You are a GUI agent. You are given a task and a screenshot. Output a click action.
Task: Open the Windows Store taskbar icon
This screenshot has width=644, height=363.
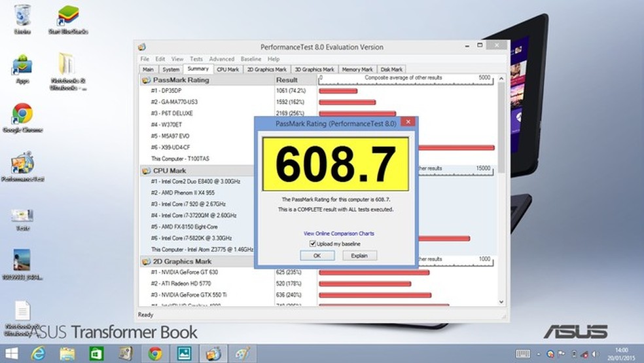[96, 353]
